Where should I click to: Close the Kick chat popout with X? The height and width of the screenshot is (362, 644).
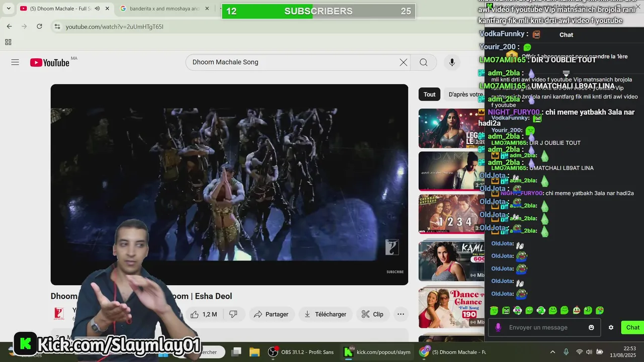point(638,6)
